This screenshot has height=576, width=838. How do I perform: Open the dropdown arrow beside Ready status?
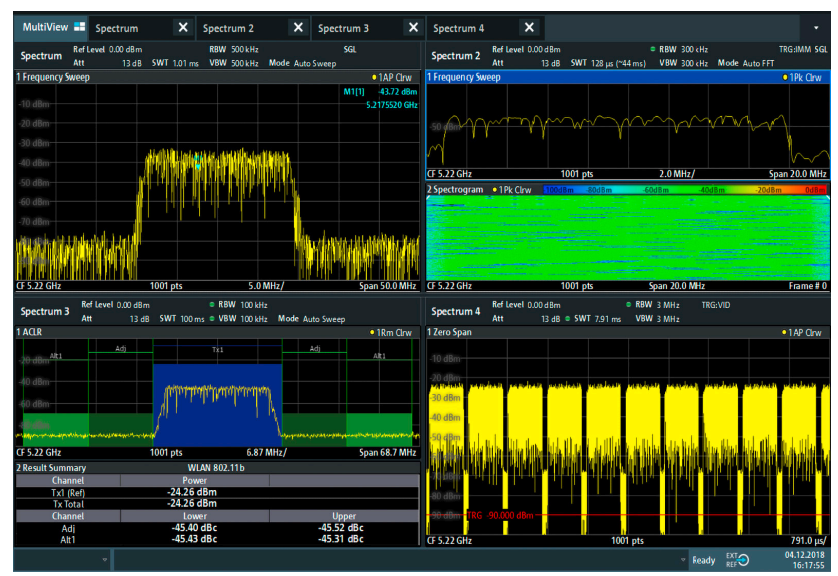click(x=682, y=560)
